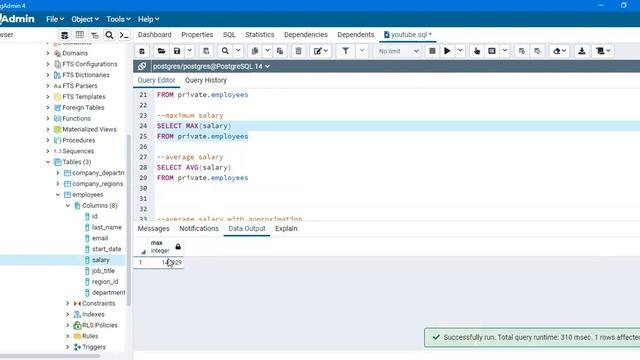Viewport: 640px width, 360px height.
Task: Expand the Materialized Views node
Action: point(48,129)
